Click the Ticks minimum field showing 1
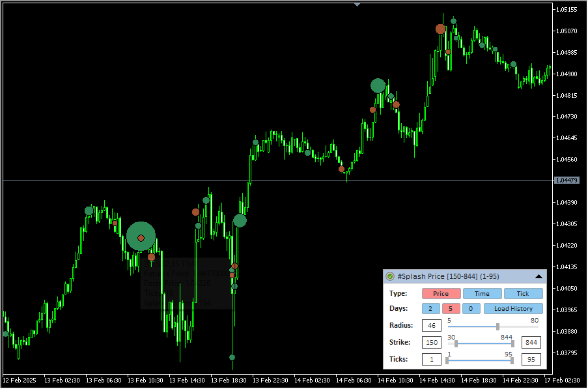Screen dimensions: 588x389 click(431, 360)
